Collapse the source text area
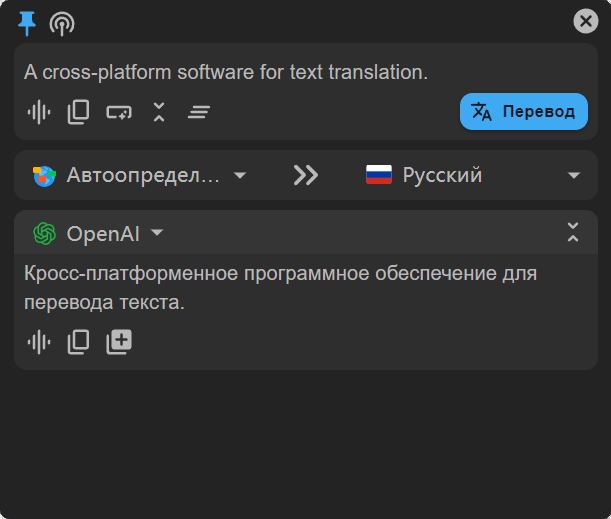Viewport: 611px width, 519px height. pos(159,112)
